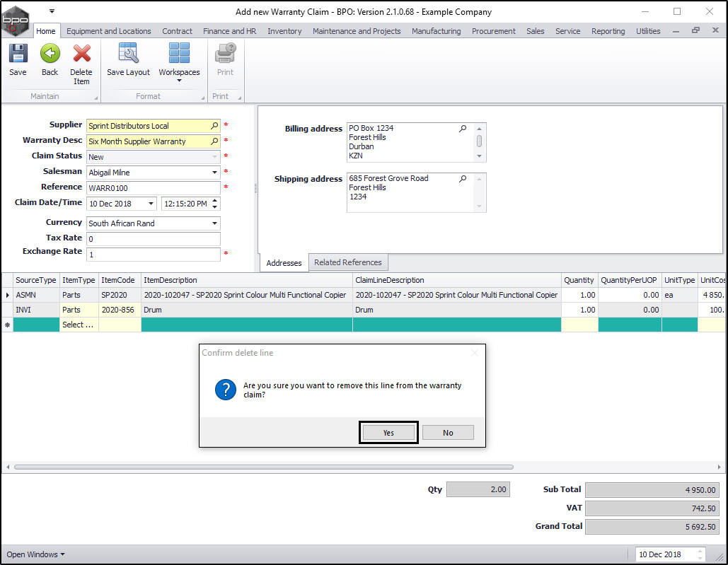Click the red Delete Item icon
Screen dimensions: 728x565
pyautogui.click(x=82, y=53)
